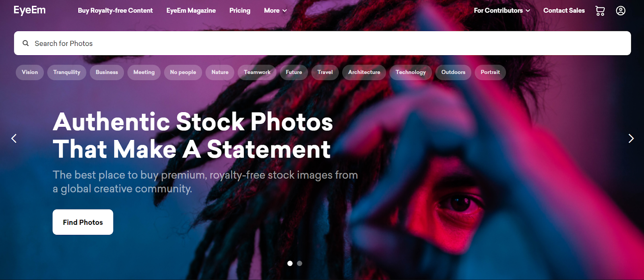
Task: Select the first carousel dot indicator
Action: point(290,263)
